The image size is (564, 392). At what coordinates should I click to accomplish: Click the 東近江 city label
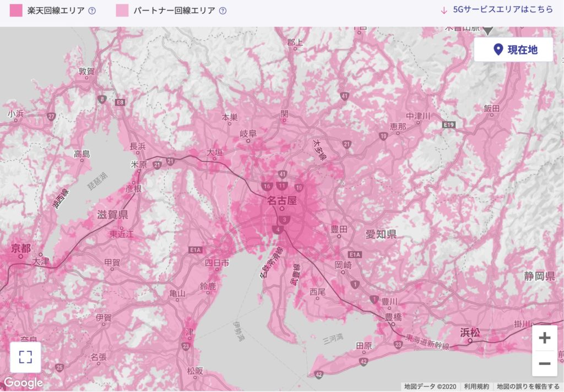122,234
